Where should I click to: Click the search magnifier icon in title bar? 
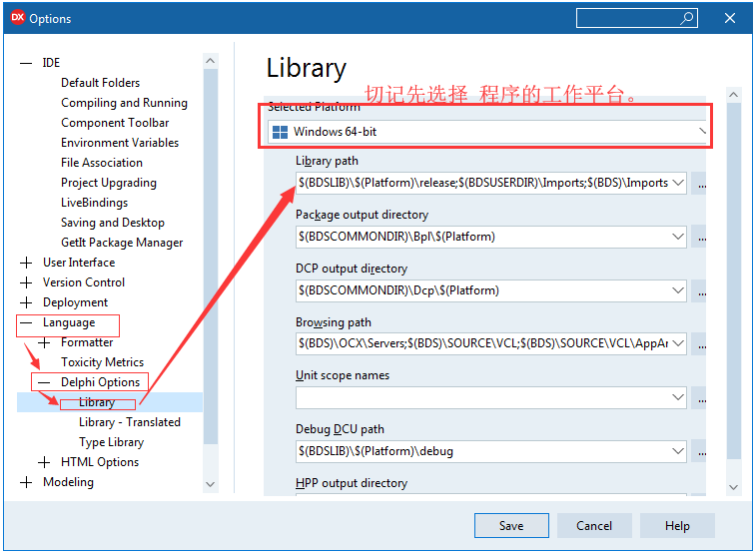[x=687, y=18]
